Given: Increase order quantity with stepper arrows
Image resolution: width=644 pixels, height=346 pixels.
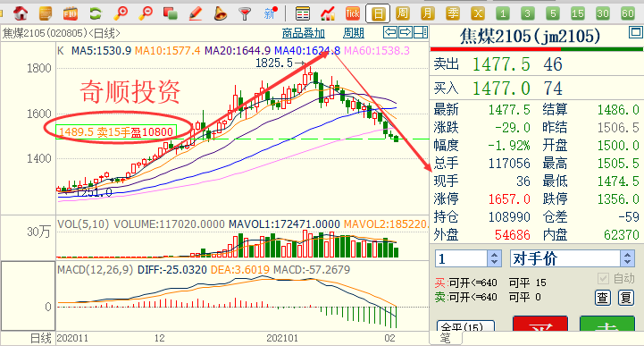Looking at the screenshot, I should (x=494, y=255).
